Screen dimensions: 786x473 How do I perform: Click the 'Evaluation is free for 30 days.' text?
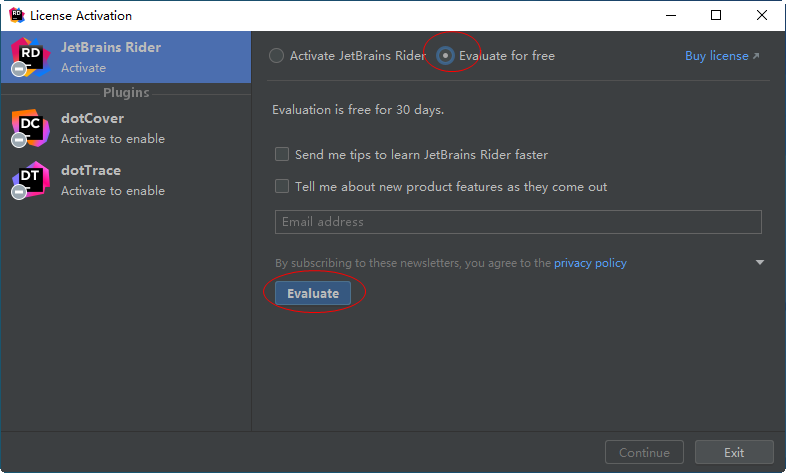[x=358, y=110]
